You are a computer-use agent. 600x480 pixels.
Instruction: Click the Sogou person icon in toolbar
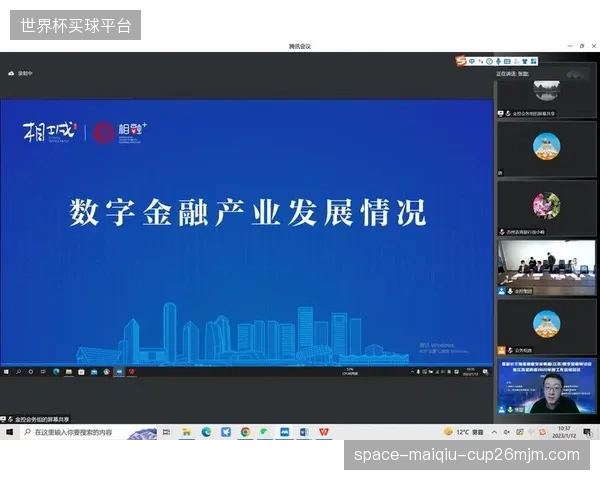pyautogui.click(x=516, y=61)
